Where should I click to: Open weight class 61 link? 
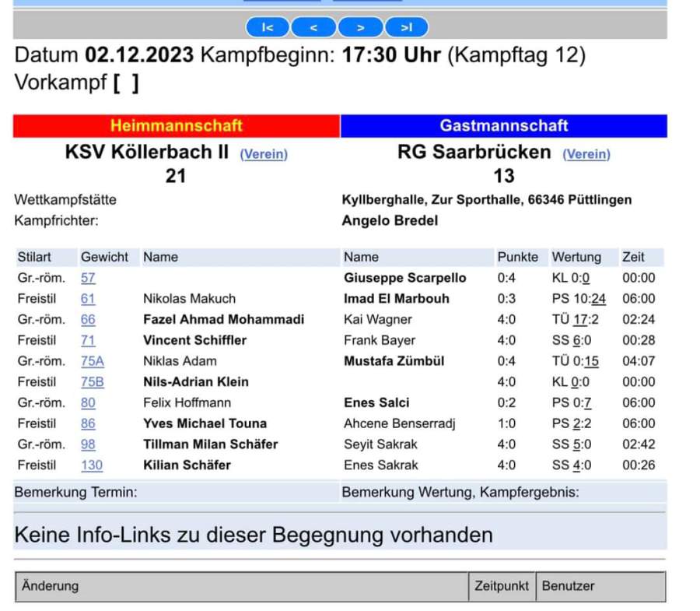point(88,299)
